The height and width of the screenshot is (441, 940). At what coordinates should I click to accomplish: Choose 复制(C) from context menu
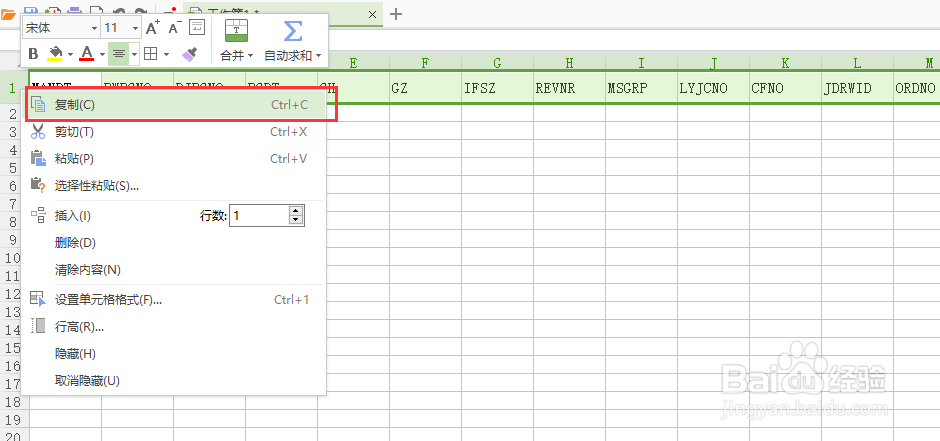click(176, 105)
